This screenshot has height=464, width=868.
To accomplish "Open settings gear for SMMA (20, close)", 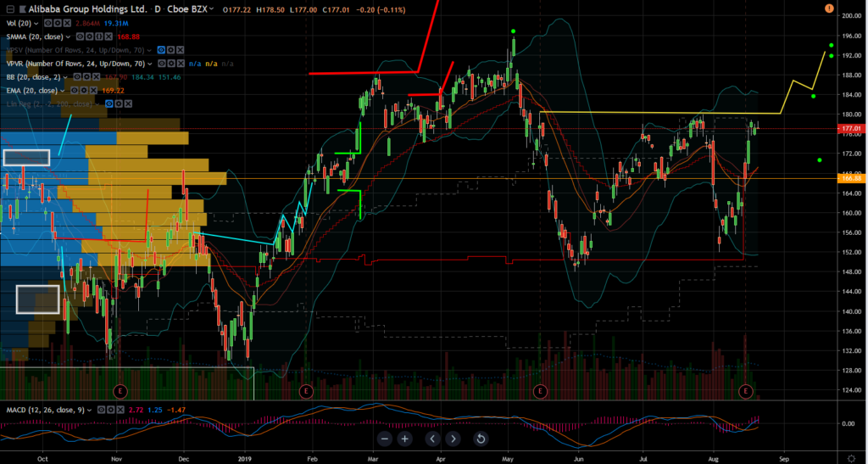I will click(x=90, y=36).
